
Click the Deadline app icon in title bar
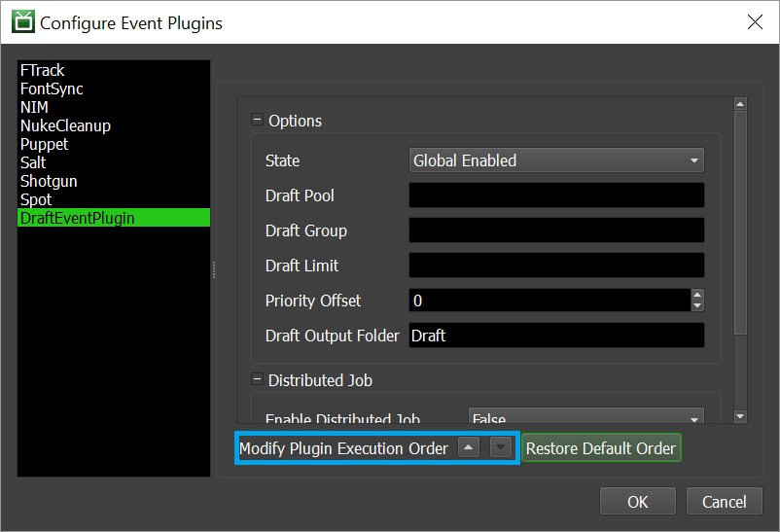pos(23,22)
